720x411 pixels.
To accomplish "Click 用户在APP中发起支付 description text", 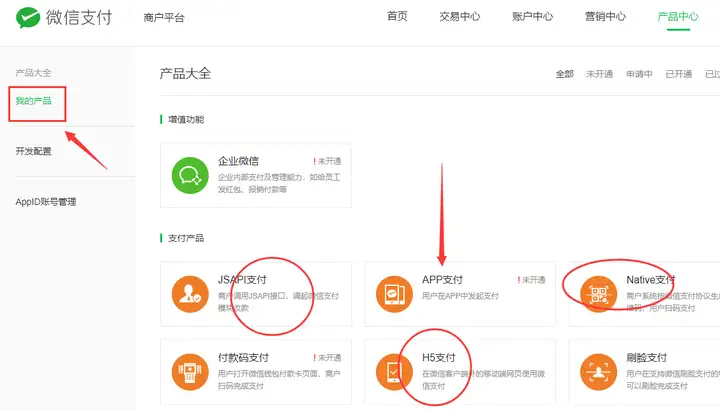I will coord(460,296).
